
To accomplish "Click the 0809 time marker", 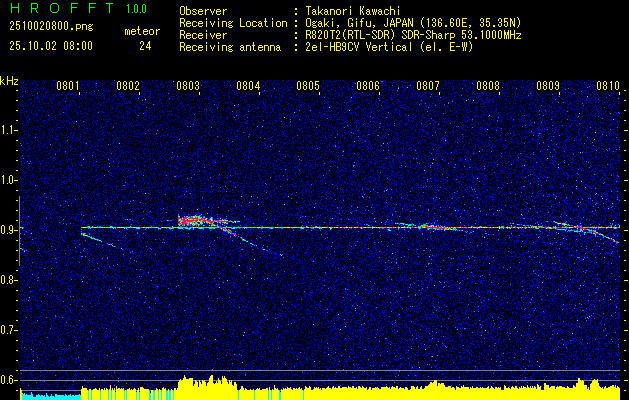I will 548,86.
